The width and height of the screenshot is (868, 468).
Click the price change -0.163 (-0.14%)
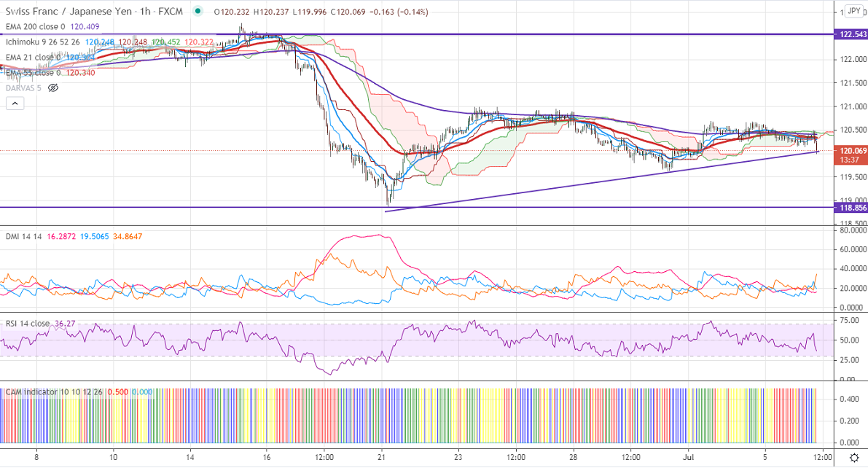click(398, 12)
